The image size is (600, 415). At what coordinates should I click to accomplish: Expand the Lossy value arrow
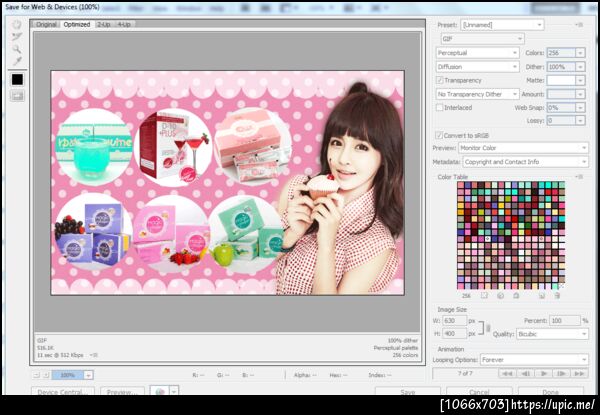[x=580, y=120]
